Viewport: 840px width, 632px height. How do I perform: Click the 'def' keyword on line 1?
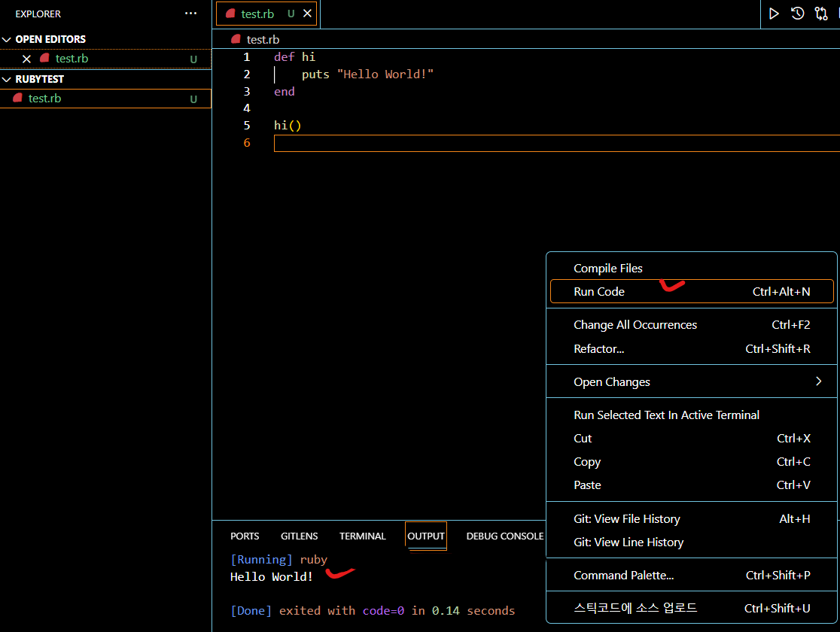(284, 56)
